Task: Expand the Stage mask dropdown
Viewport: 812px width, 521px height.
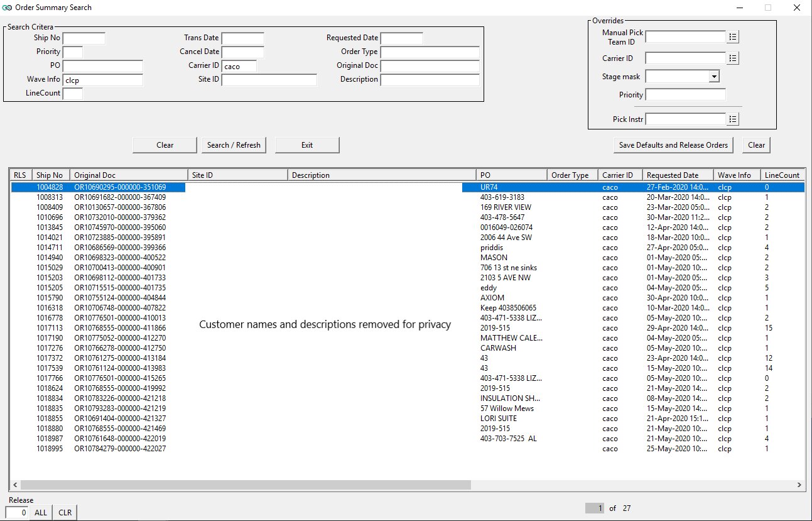Action: [713, 77]
